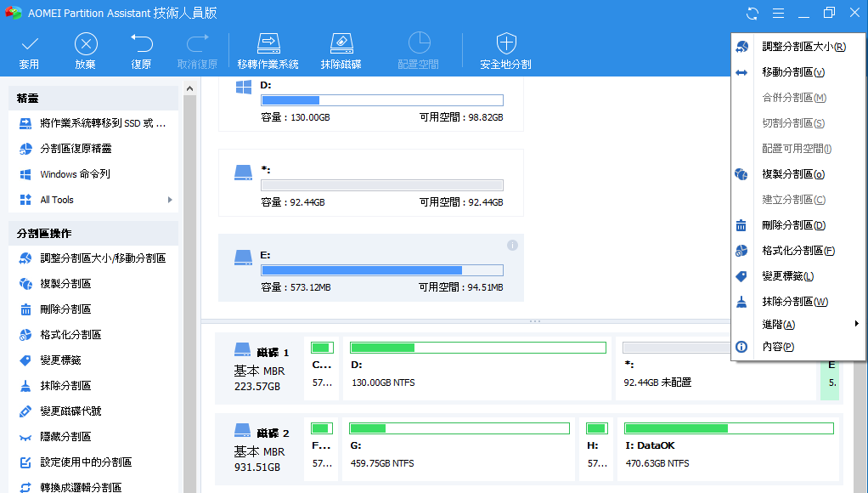Click the disabled 切割分割區(S) menu entry

(798, 123)
